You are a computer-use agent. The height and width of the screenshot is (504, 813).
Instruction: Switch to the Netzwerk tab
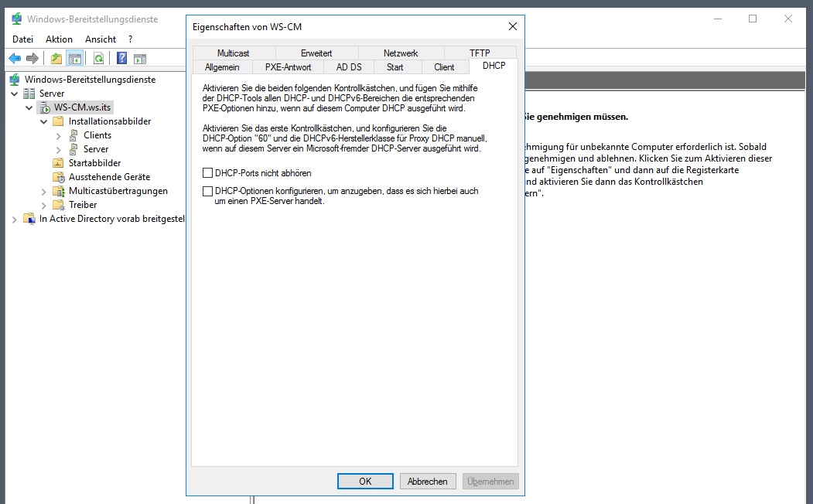(401, 53)
